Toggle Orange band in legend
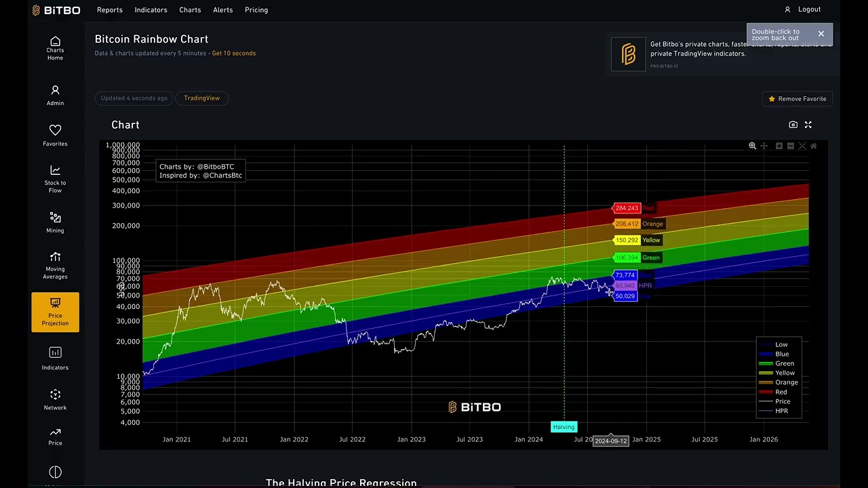Viewport: 868px width, 488px height. [x=778, y=382]
